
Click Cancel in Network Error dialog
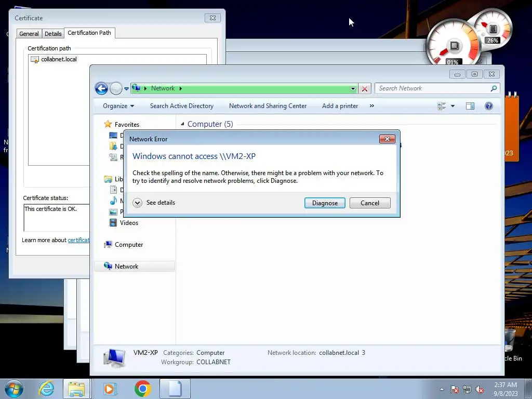point(370,203)
